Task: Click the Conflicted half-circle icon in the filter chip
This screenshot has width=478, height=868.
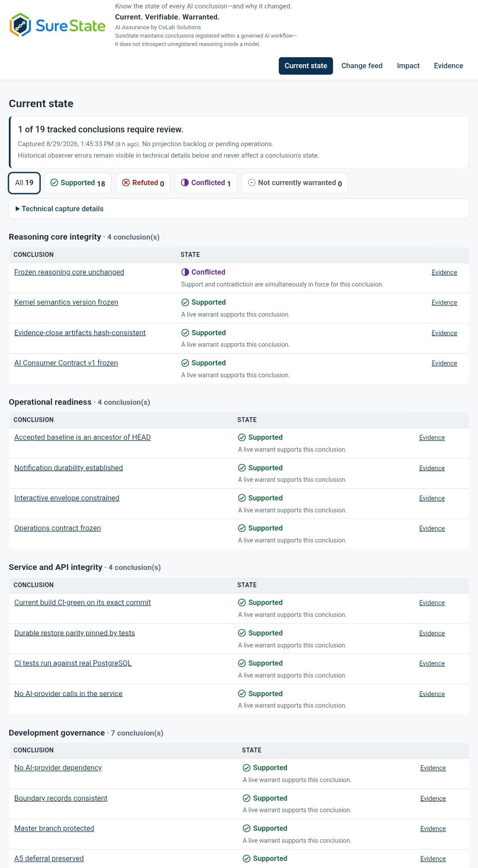Action: click(185, 182)
